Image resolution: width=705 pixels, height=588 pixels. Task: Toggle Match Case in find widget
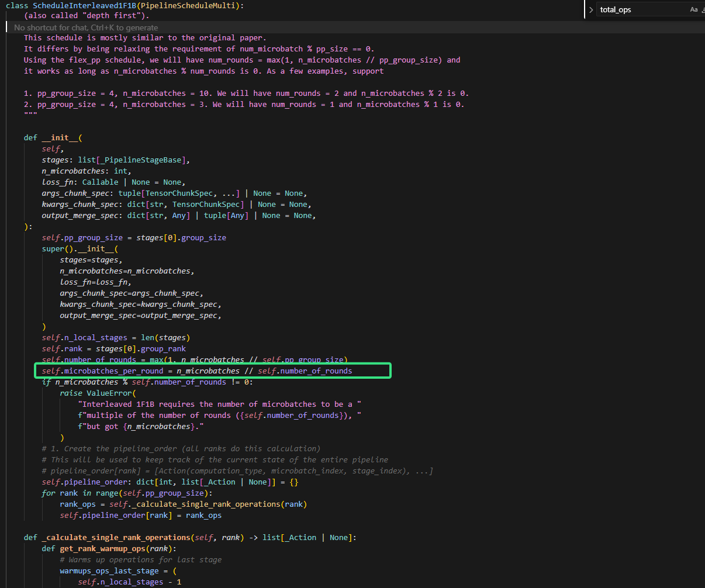693,9
